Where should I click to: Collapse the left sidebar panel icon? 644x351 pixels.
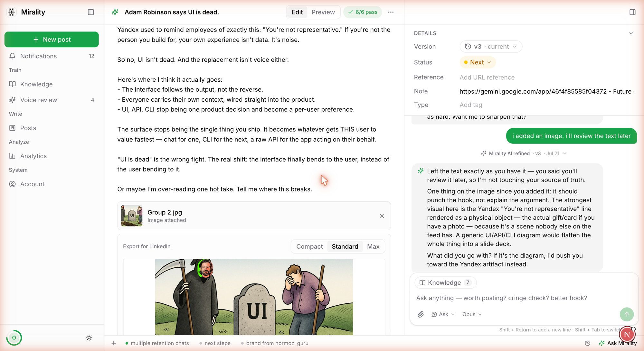tap(91, 12)
